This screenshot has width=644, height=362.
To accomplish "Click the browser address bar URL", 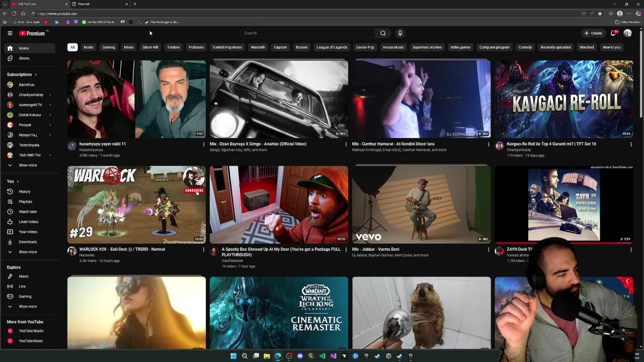I will coord(57,14).
